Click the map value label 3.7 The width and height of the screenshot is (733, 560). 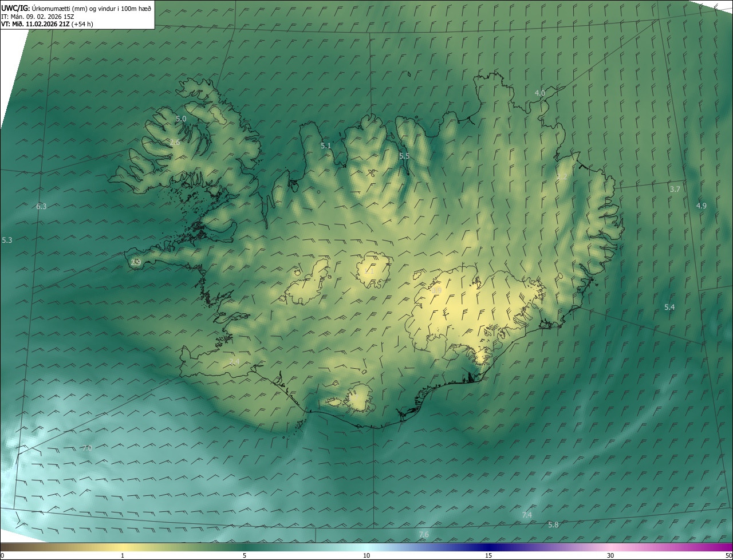675,189
